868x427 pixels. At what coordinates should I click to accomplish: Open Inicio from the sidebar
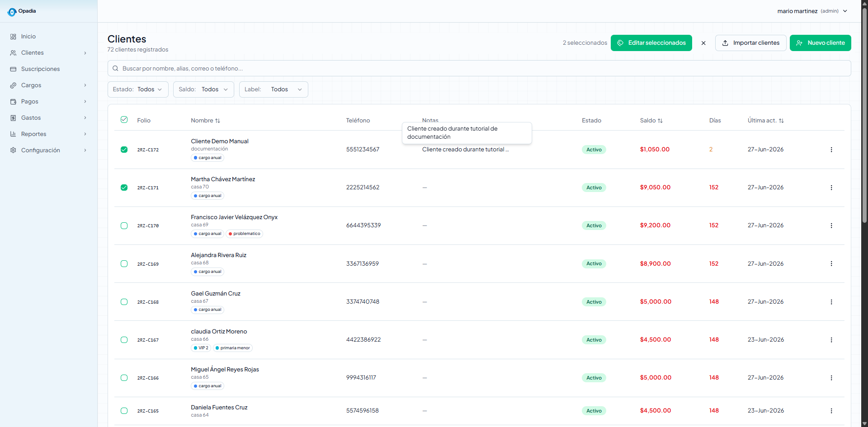pos(28,37)
